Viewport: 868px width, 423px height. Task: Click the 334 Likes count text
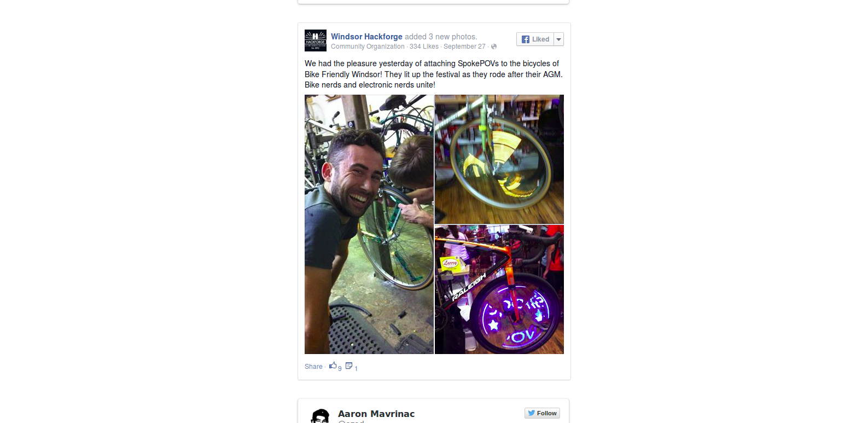coord(424,47)
